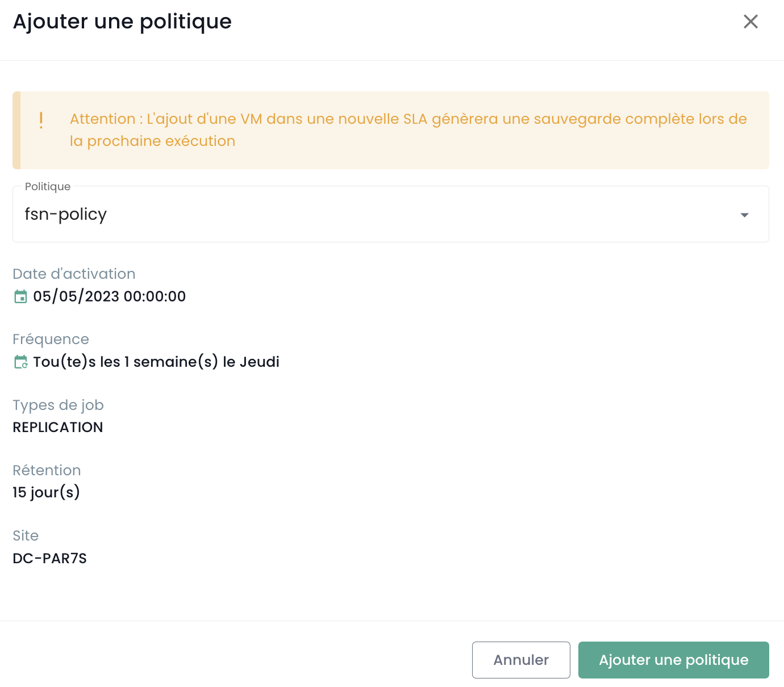
Task: Click the activation date calendar icon
Action: point(20,296)
